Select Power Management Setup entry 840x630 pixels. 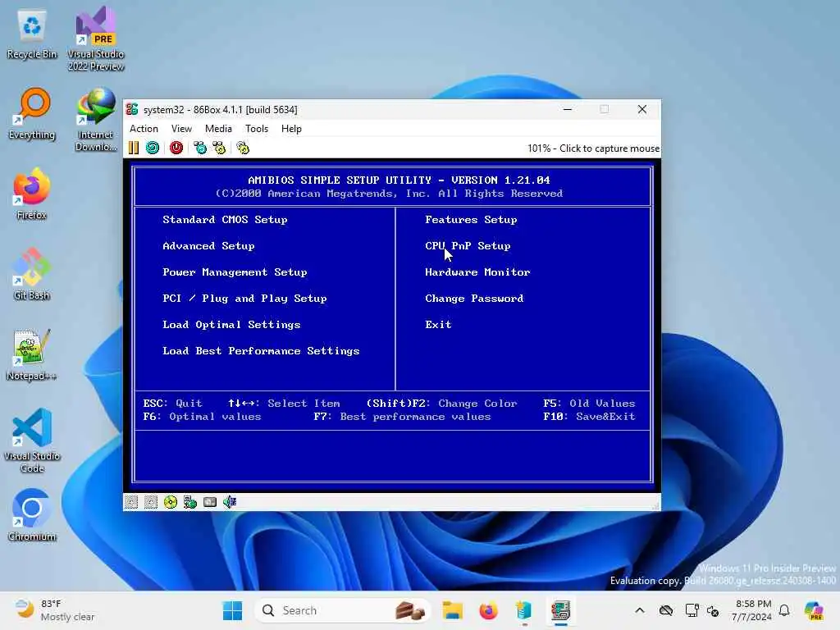pyautogui.click(x=235, y=272)
